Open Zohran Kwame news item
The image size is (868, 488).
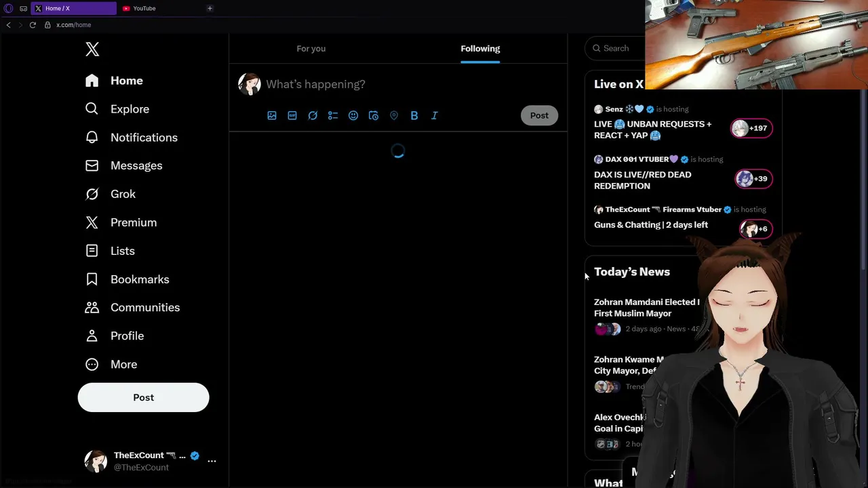coord(629,365)
